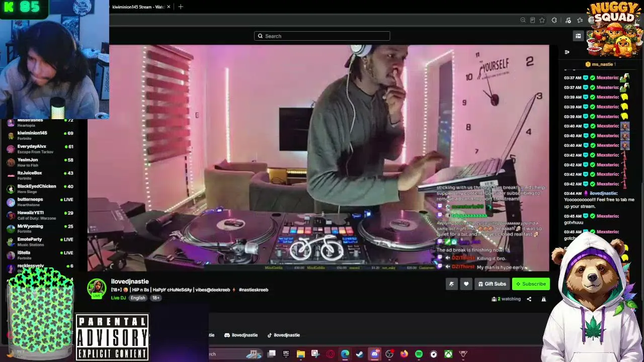Open the ilovedjnastie channel avatar
This screenshot has height=362, width=644.
tap(97, 289)
